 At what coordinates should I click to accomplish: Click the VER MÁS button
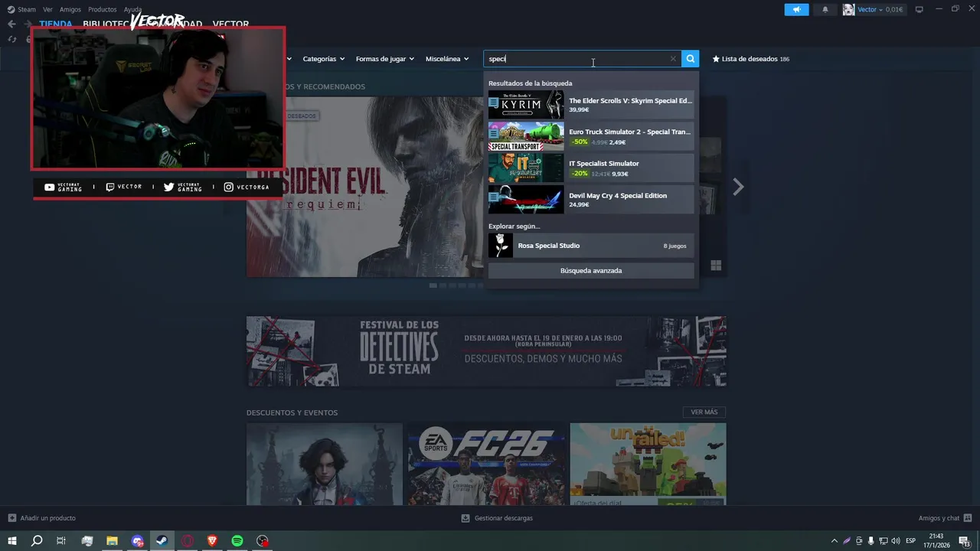point(704,412)
